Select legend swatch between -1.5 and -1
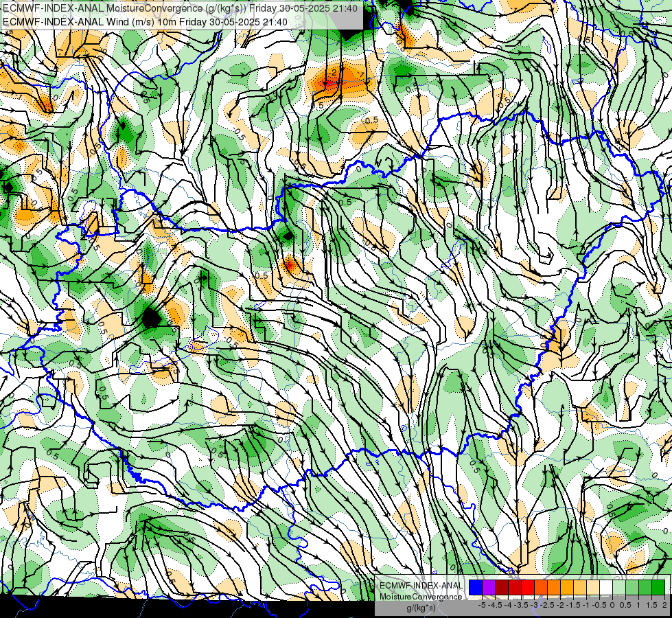672x618 pixels. coord(580,588)
